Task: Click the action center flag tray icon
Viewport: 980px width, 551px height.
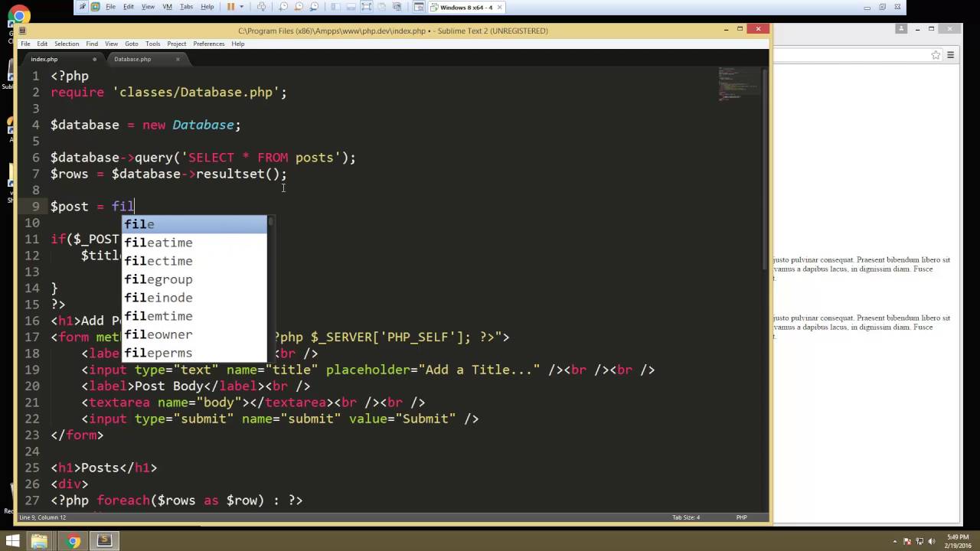Action: tap(906, 542)
